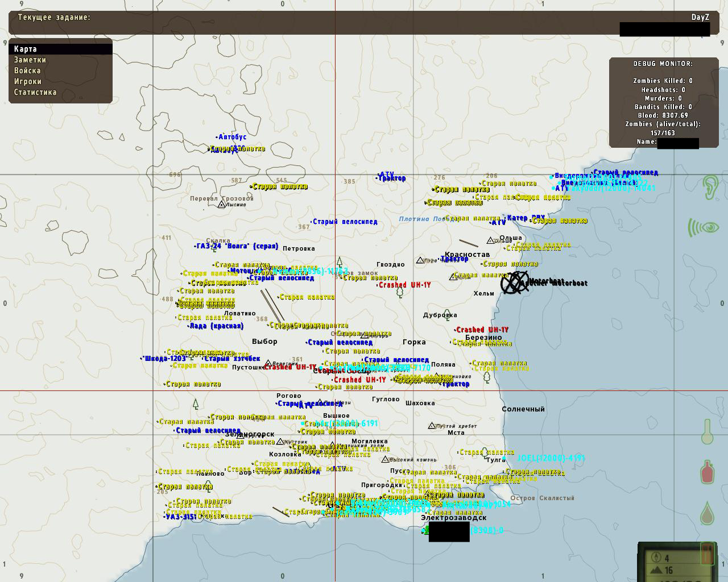Click the Электрозаводск town label

click(x=453, y=518)
